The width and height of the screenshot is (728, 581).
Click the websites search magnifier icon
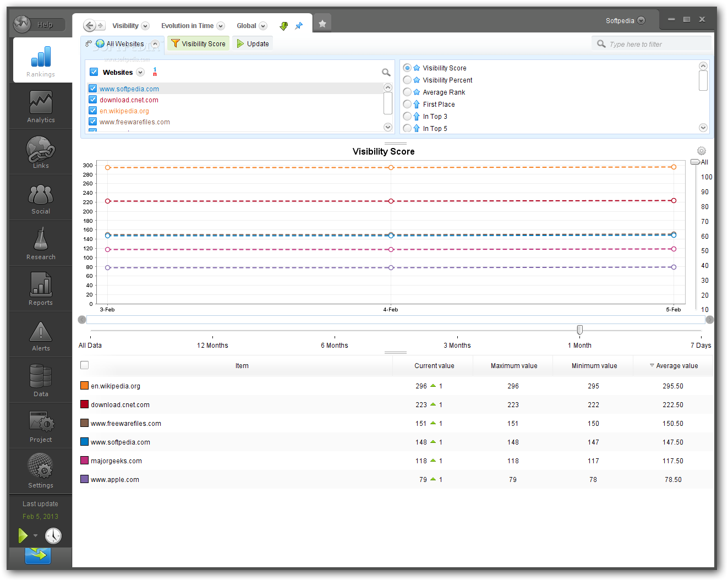click(x=386, y=72)
